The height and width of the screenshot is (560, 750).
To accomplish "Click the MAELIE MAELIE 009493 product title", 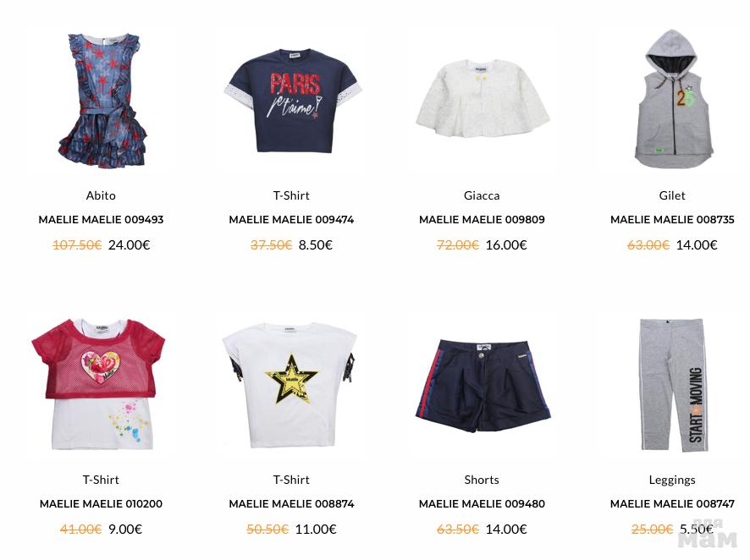I will (x=101, y=220).
